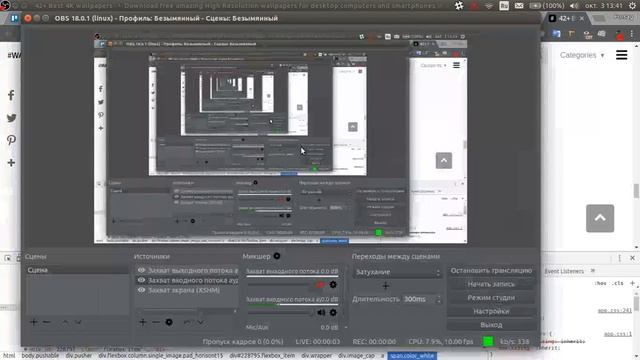640x360 pixels.
Task: Click the blue extension icon in the Chrome toolbar
Action: pyautogui.click(x=556, y=34)
